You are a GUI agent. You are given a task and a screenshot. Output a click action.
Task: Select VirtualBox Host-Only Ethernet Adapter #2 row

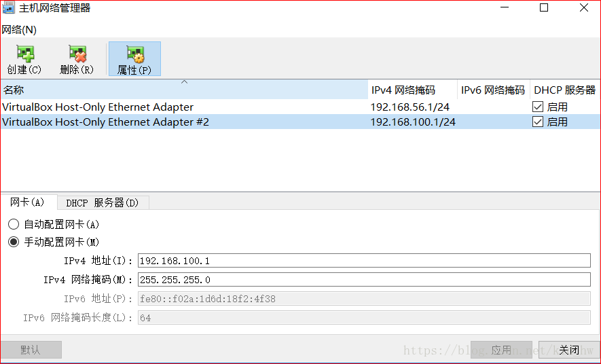(300, 122)
